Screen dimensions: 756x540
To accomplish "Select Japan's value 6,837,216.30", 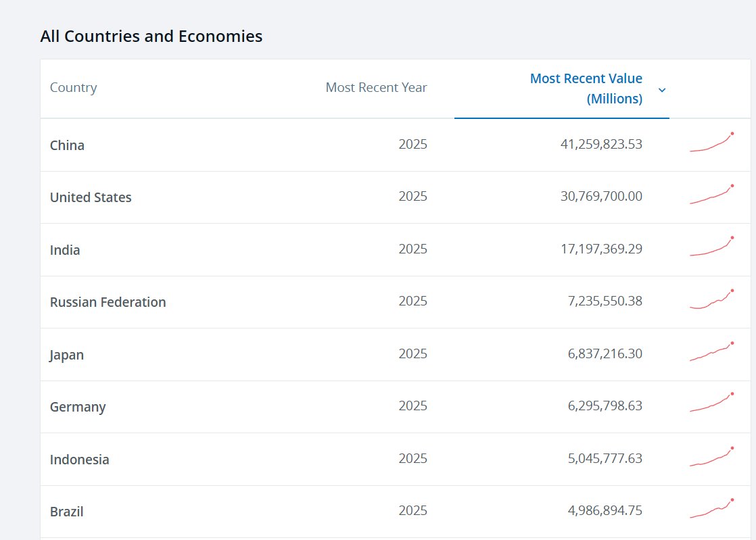I will pyautogui.click(x=605, y=353).
